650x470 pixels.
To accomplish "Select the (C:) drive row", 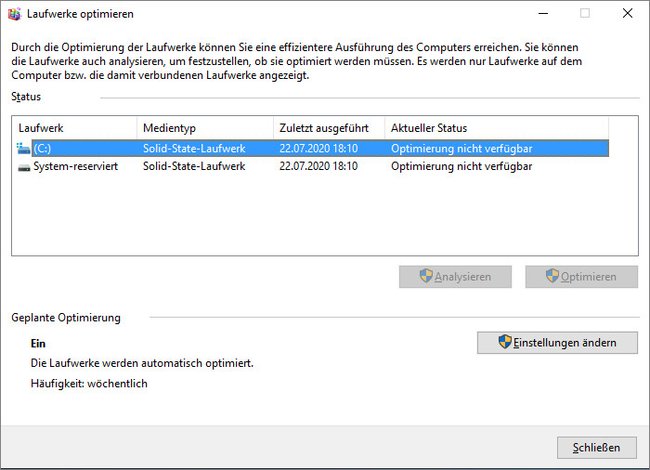I will point(313,148).
